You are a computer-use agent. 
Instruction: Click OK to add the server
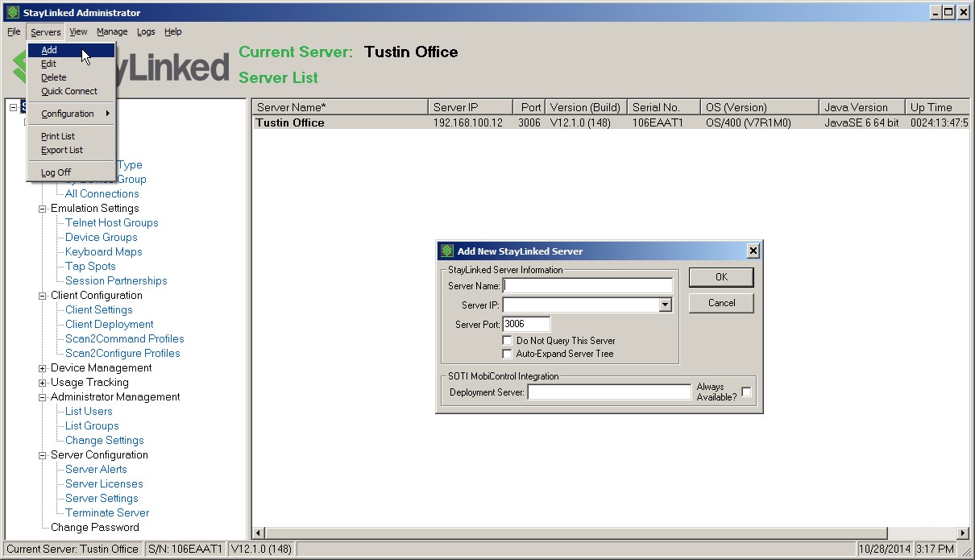pyautogui.click(x=720, y=277)
